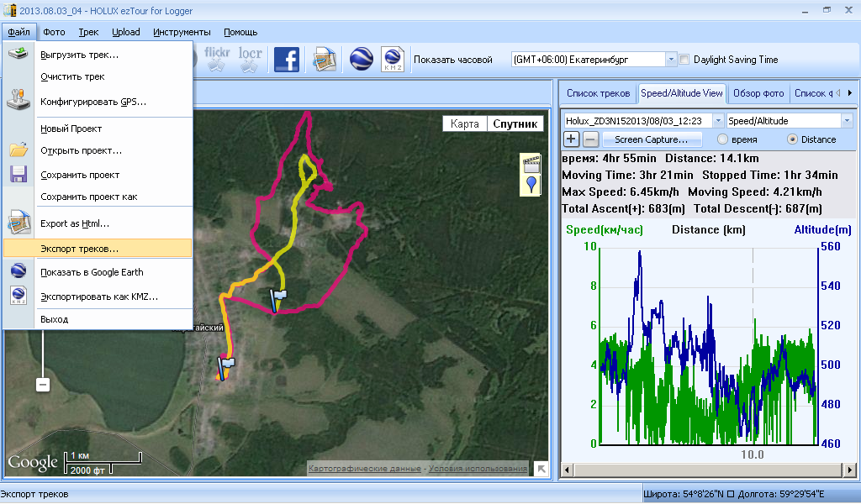Choose Открыть проект menu item
The image size is (861, 504).
(x=98, y=151)
